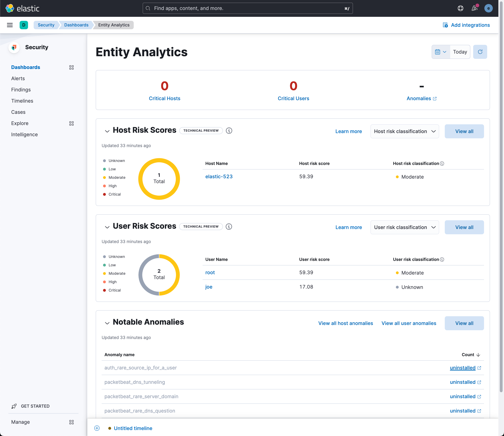Screen dimensions: 504x436
Task: Open external link icon for packetbeat_rare_dns_question
Action: [479, 411]
